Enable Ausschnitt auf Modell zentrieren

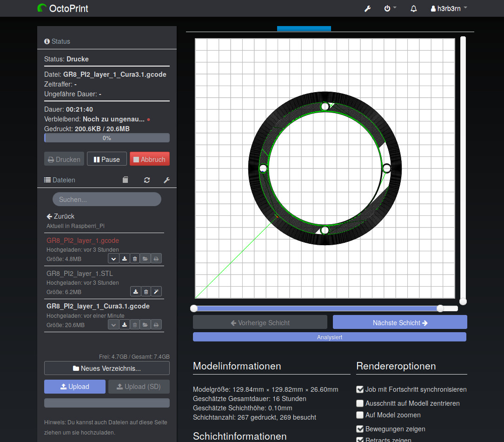(360, 403)
